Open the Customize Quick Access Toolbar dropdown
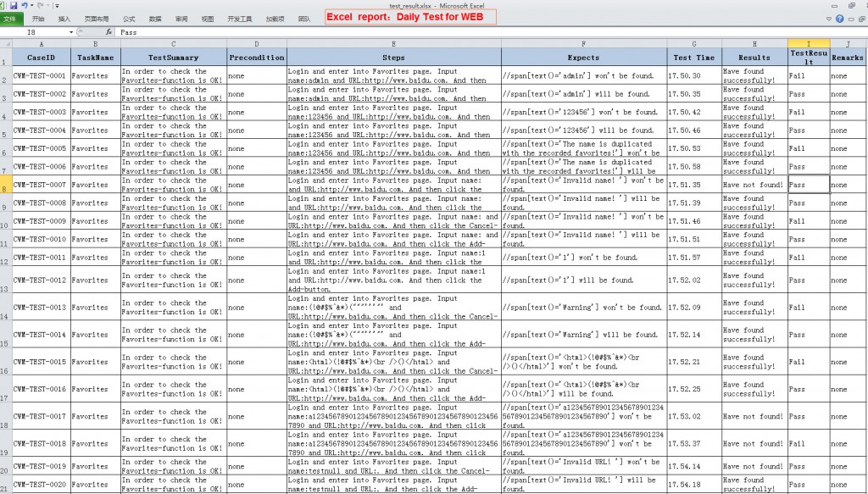Screen dimensions: 868x494 point(56,6)
